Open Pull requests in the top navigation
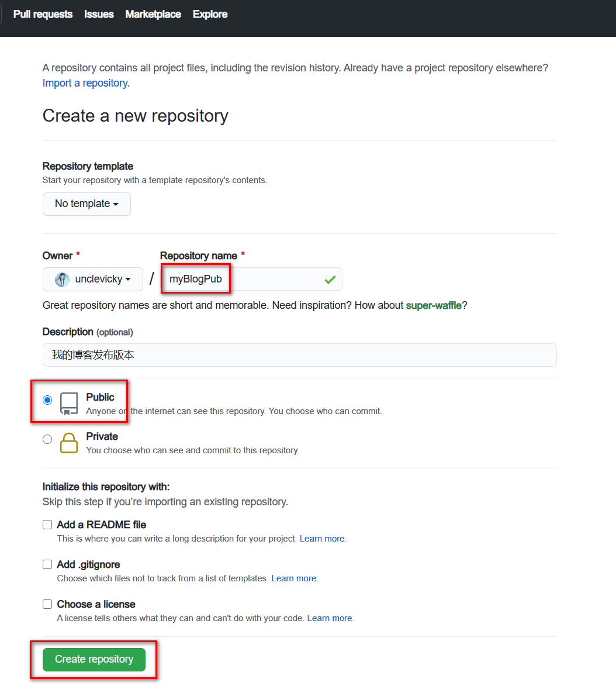This screenshot has width=616, height=686. point(43,15)
